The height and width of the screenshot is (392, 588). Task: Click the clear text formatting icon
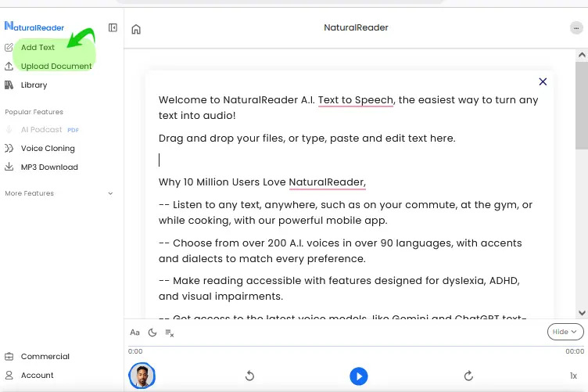(x=170, y=333)
